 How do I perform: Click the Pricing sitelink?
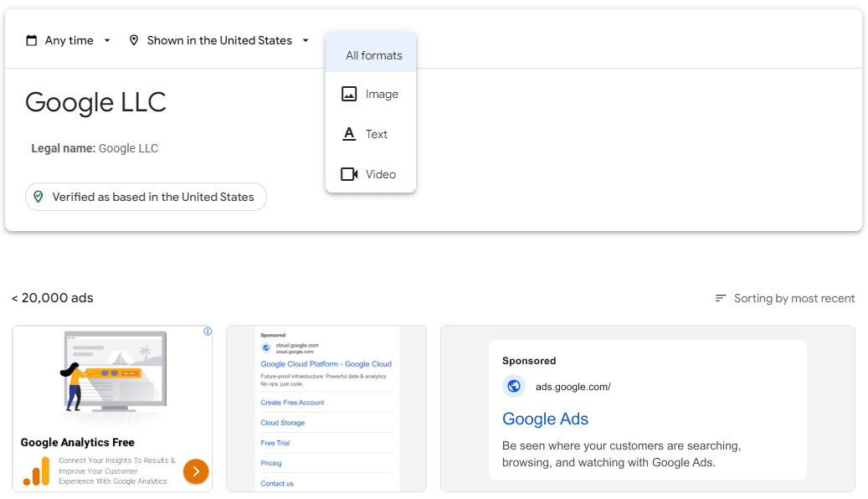[x=271, y=463]
